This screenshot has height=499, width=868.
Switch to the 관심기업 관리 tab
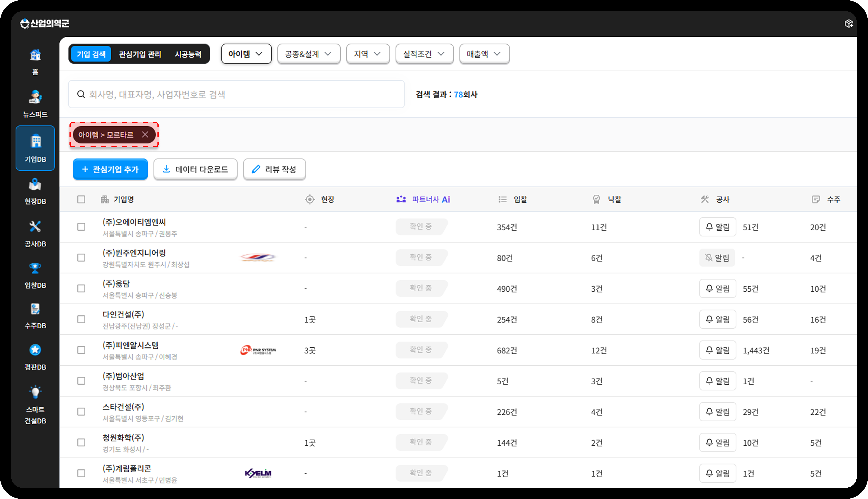[140, 54]
